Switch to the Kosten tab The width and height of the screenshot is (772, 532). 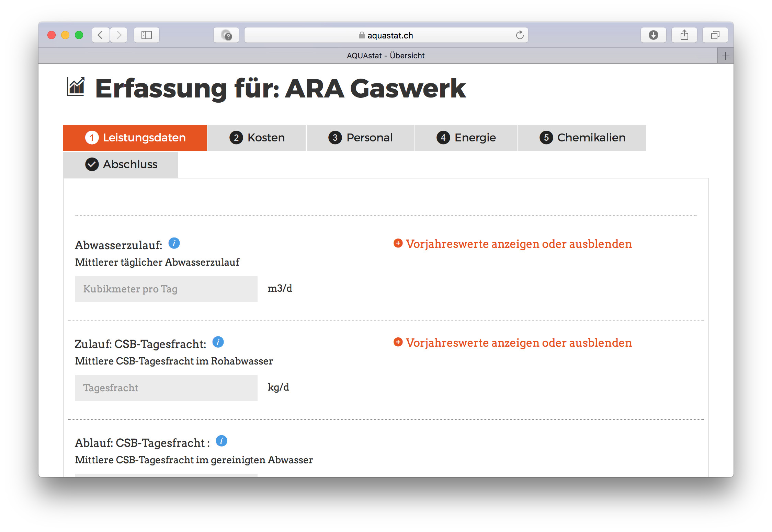click(x=257, y=138)
